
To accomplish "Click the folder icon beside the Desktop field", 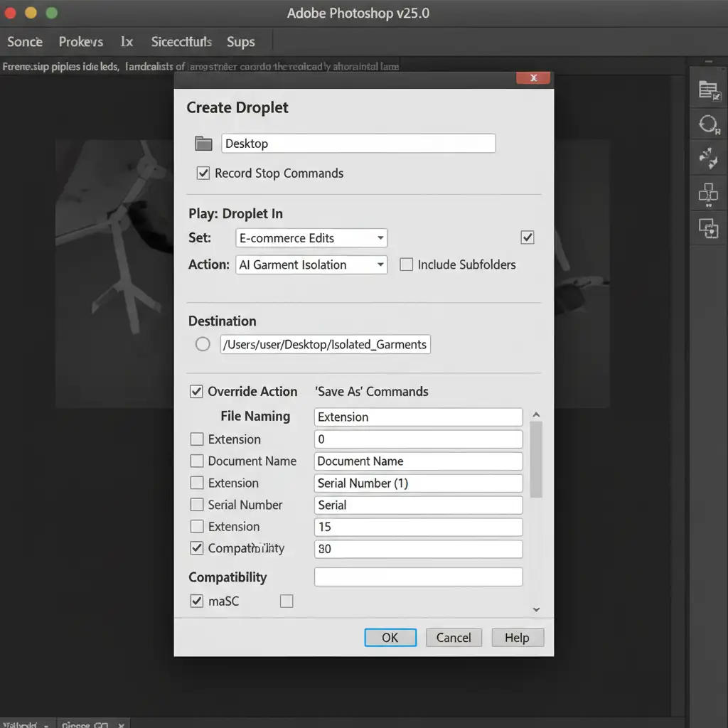I will tap(204, 144).
